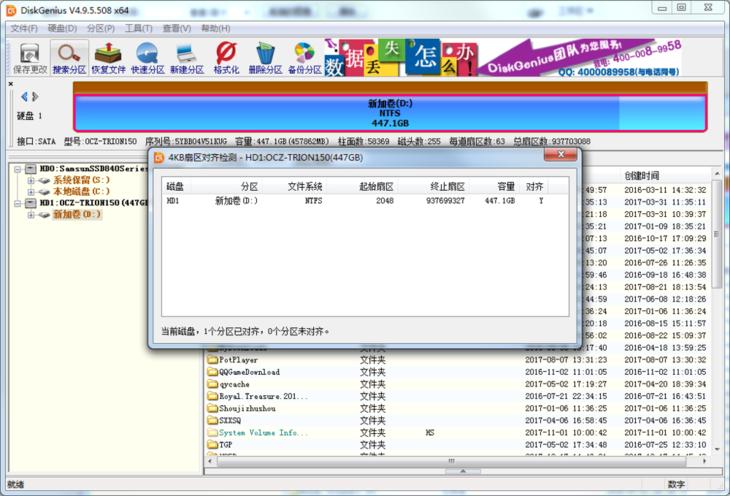Select the SXXSQ folder
The width and height of the screenshot is (730, 496).
(x=230, y=421)
